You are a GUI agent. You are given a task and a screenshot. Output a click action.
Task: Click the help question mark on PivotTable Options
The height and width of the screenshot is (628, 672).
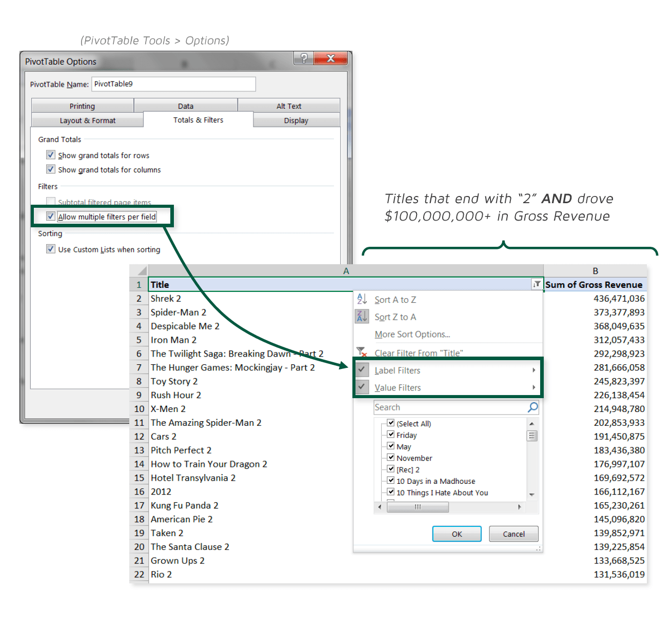coord(303,58)
